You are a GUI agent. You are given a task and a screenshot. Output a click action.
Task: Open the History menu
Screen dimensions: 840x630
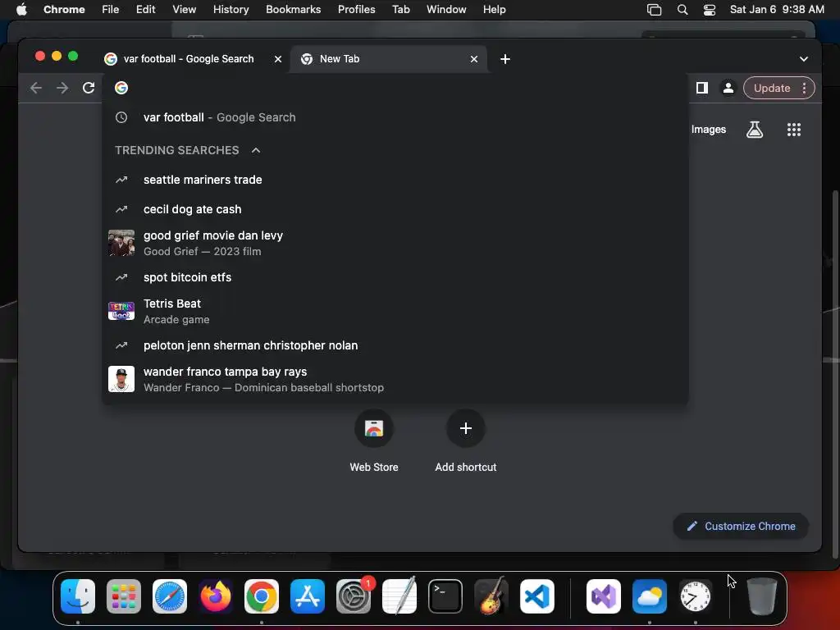[231, 10]
